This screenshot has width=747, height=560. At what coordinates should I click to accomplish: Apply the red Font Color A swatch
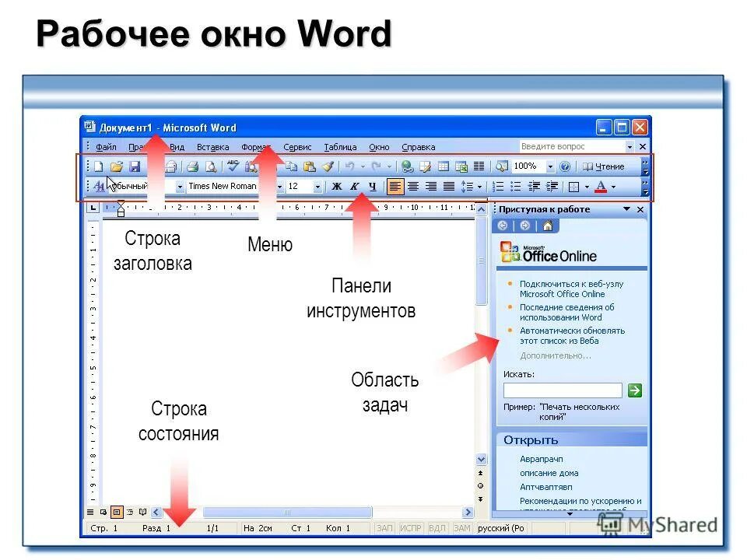(x=601, y=186)
